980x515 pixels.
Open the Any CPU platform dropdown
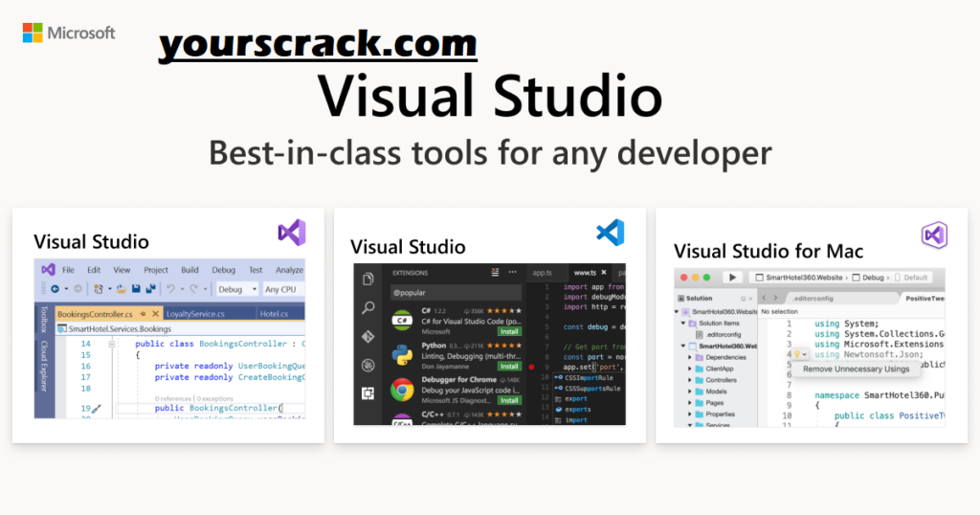pyautogui.click(x=282, y=289)
